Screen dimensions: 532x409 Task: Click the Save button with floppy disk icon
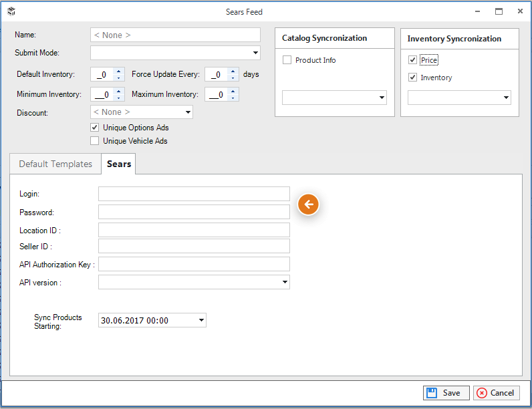point(446,393)
